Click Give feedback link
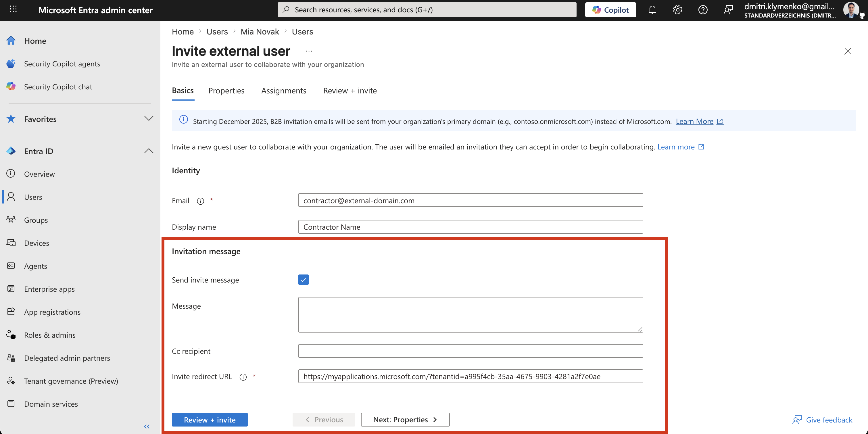This screenshot has height=434, width=868. point(822,420)
